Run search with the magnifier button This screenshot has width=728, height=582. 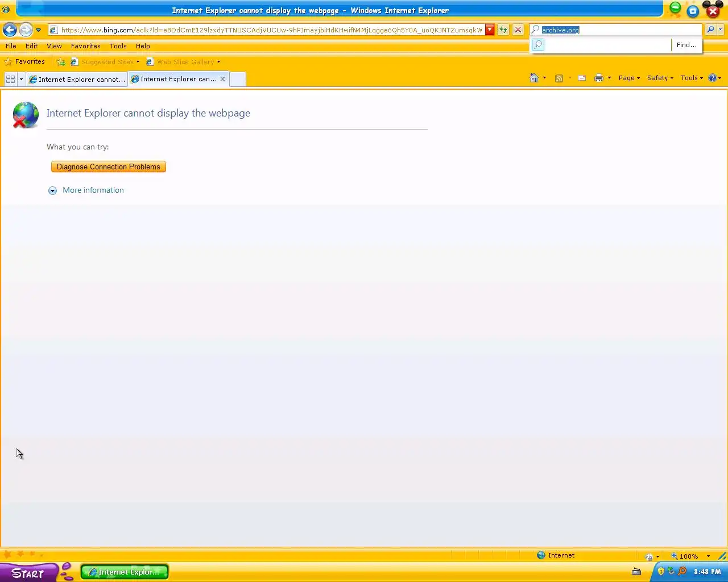pos(710,30)
